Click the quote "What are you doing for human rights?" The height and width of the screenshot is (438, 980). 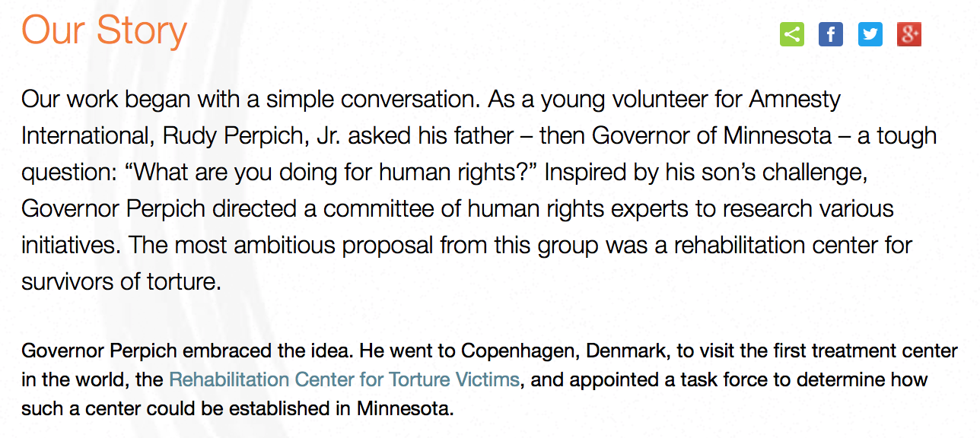[327, 173]
